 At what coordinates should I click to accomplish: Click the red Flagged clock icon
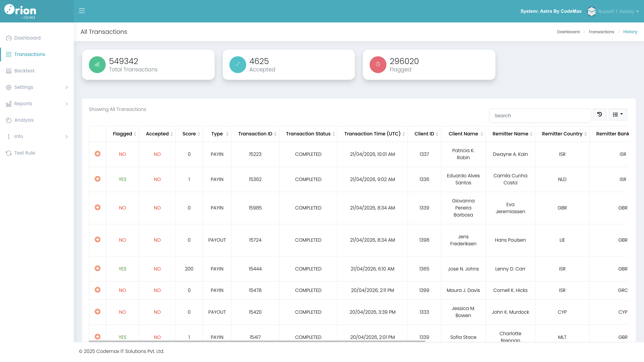(x=378, y=65)
